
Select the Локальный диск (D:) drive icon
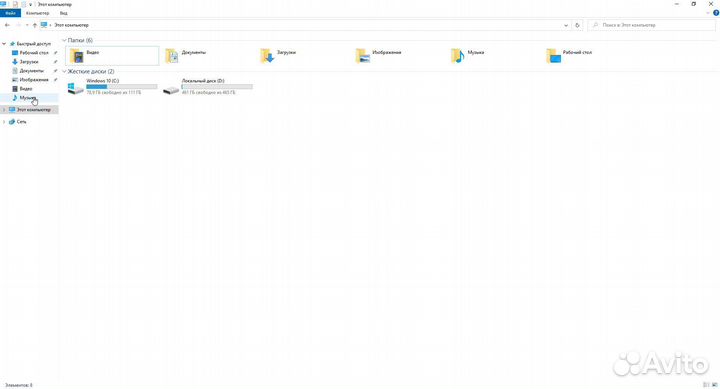tap(171, 89)
